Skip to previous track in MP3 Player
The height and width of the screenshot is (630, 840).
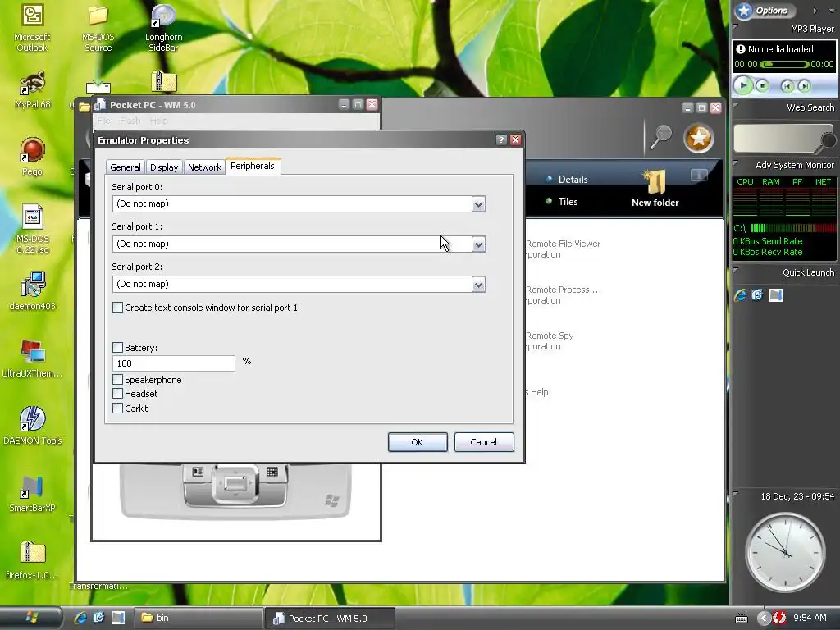coord(787,85)
